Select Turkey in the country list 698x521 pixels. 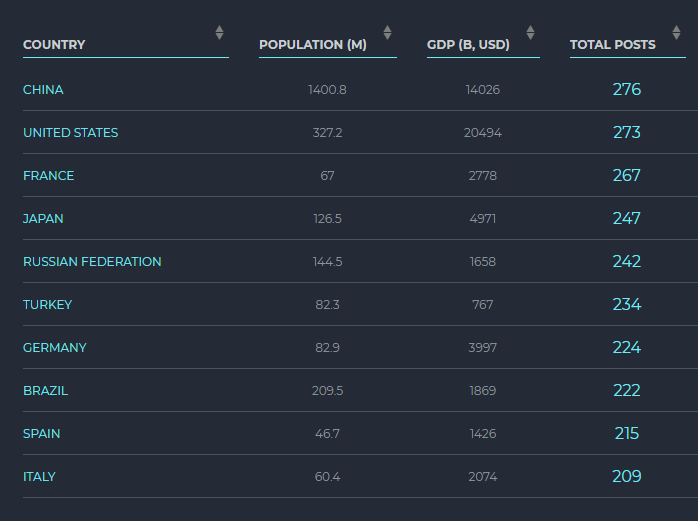pos(47,305)
